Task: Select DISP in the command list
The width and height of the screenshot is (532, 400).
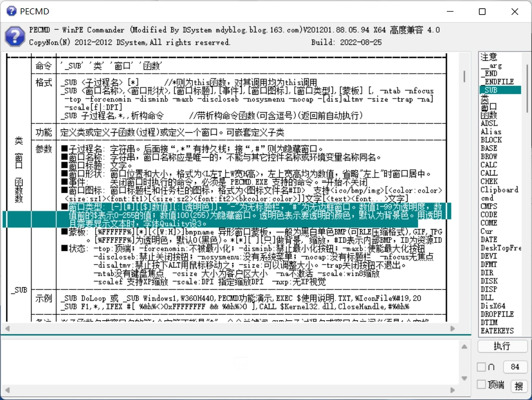Action: (x=489, y=290)
